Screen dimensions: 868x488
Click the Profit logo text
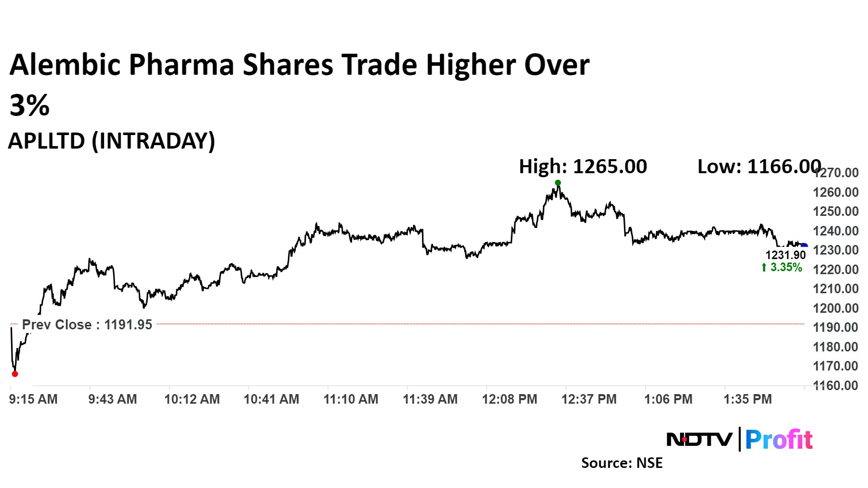pos(779,440)
